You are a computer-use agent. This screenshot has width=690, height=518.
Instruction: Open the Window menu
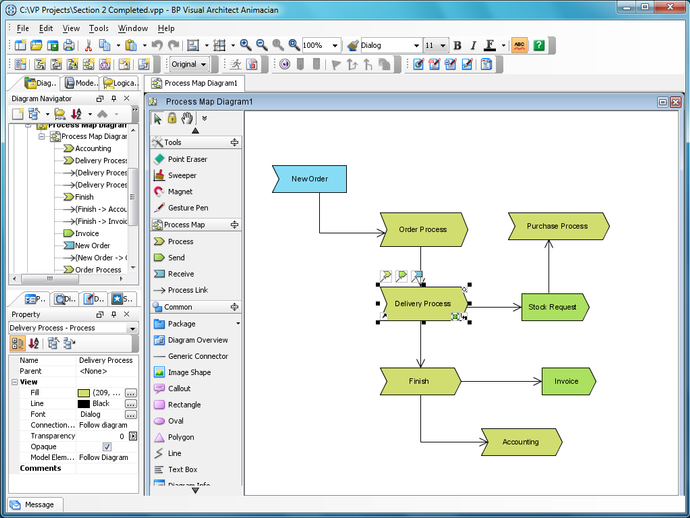click(x=132, y=28)
